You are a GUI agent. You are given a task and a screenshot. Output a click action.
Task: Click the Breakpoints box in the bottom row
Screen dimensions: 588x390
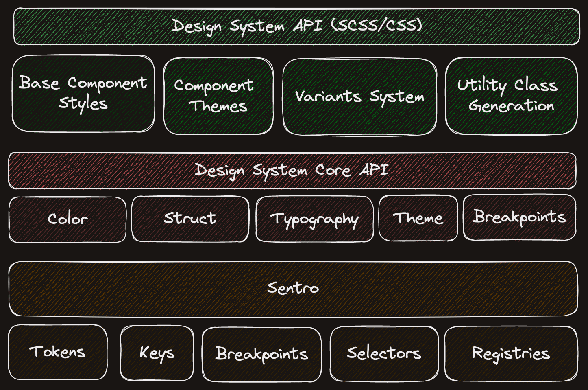(x=262, y=354)
